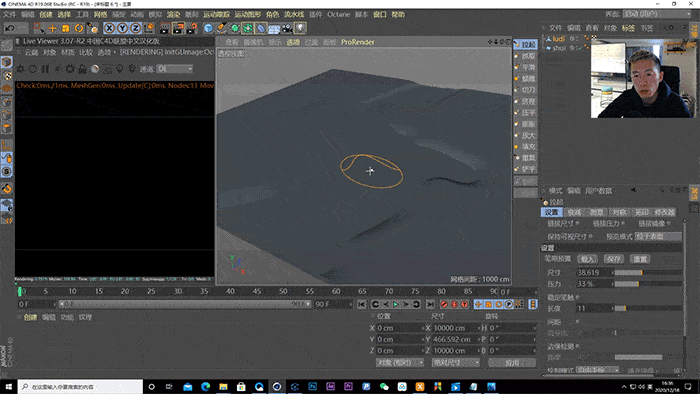This screenshot has width=700, height=394.
Task: Open the 绝对尺寸 size mode dropdown
Action: (455, 362)
